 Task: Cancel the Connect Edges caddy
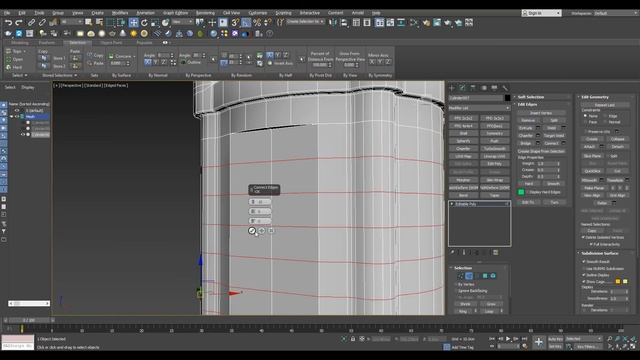click(271, 231)
